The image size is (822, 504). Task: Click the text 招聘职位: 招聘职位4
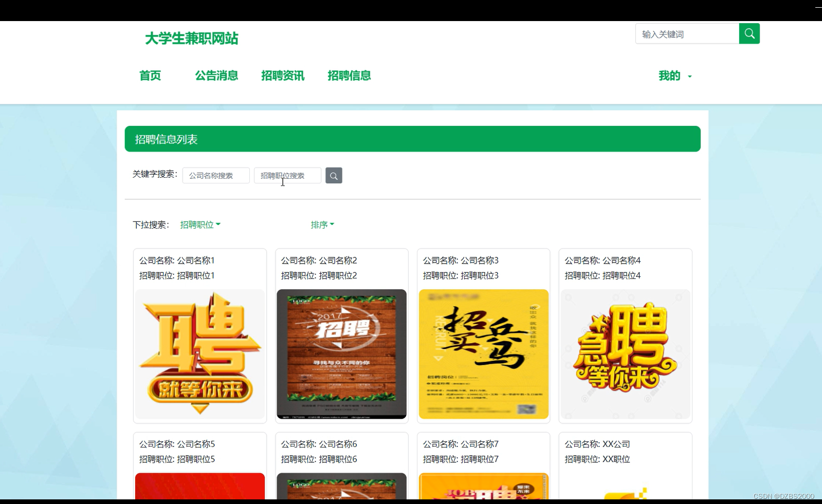coord(602,275)
